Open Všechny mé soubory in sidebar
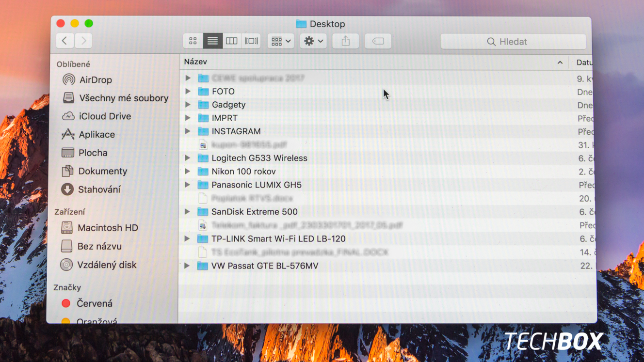This screenshot has height=362, width=644. [x=115, y=98]
